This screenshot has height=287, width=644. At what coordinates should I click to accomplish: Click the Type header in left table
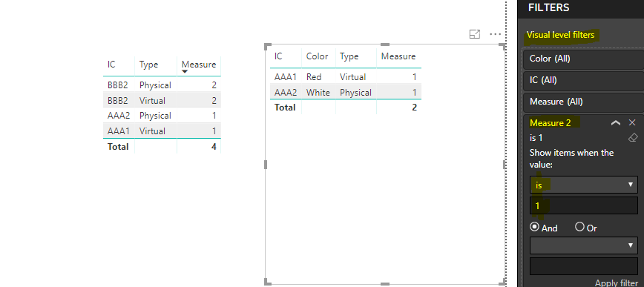[x=148, y=65]
